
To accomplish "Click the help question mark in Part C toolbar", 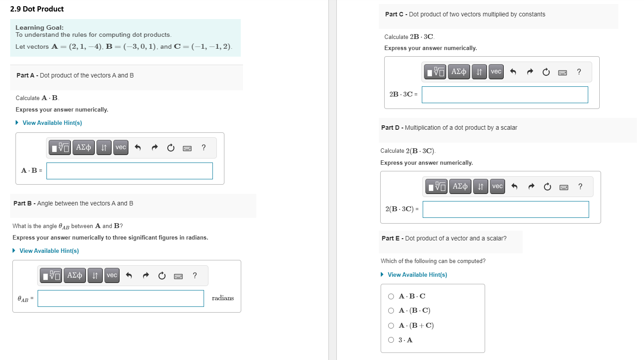I will [578, 71].
